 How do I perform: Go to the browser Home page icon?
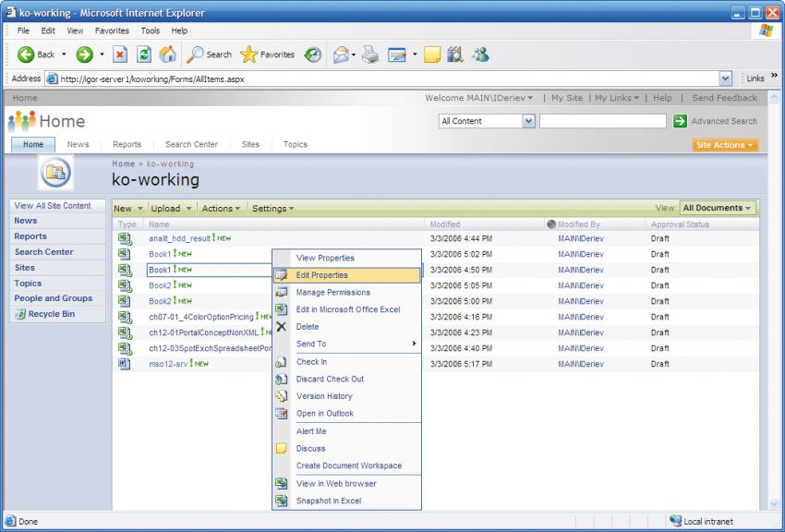pos(167,54)
